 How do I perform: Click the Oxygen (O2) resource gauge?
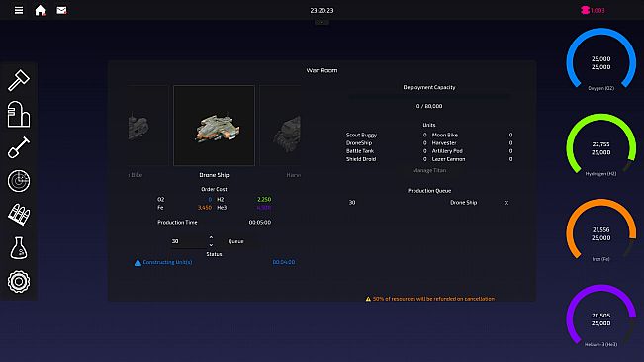600,59
